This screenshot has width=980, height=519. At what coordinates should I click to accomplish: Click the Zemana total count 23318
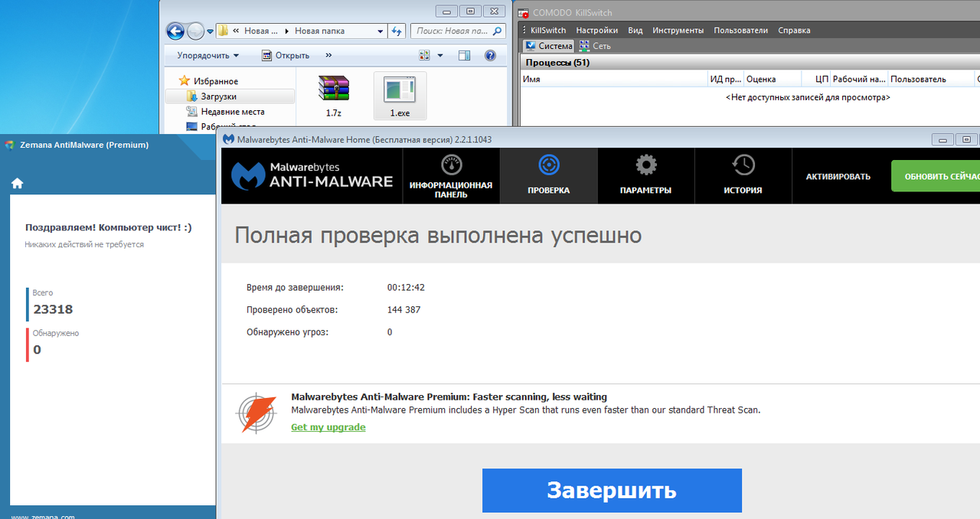tap(53, 310)
